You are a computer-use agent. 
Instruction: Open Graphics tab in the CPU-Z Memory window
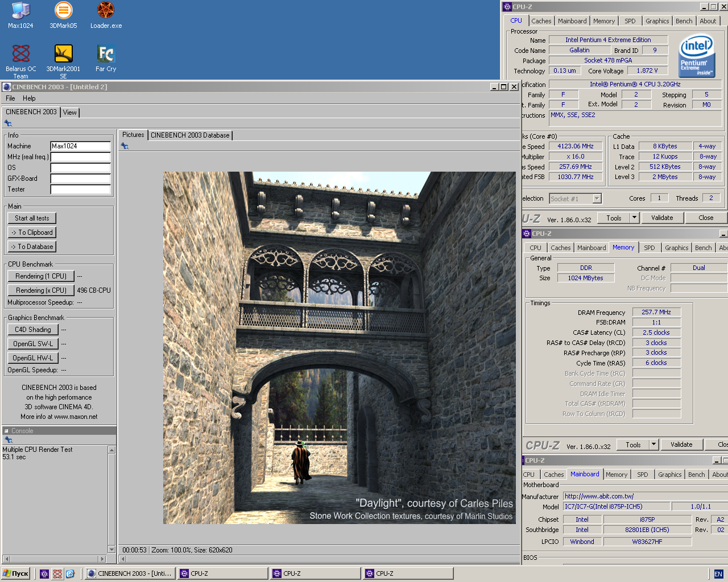[x=676, y=248]
